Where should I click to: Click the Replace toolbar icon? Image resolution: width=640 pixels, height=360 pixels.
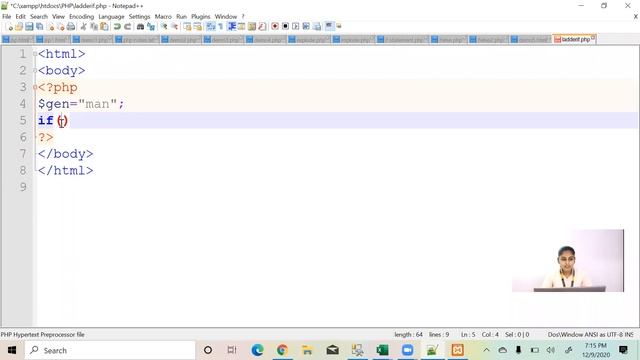[151, 27]
